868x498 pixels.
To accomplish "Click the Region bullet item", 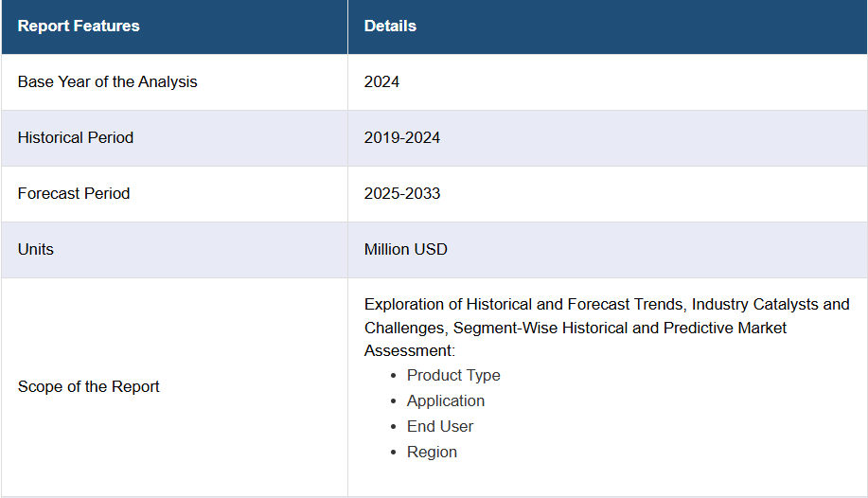I will click(432, 452).
